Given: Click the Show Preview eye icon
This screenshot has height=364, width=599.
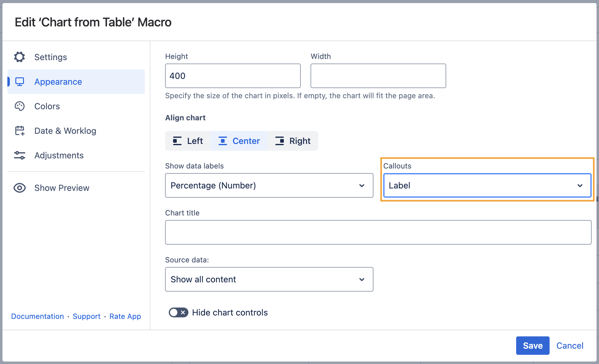Looking at the screenshot, I should point(20,188).
